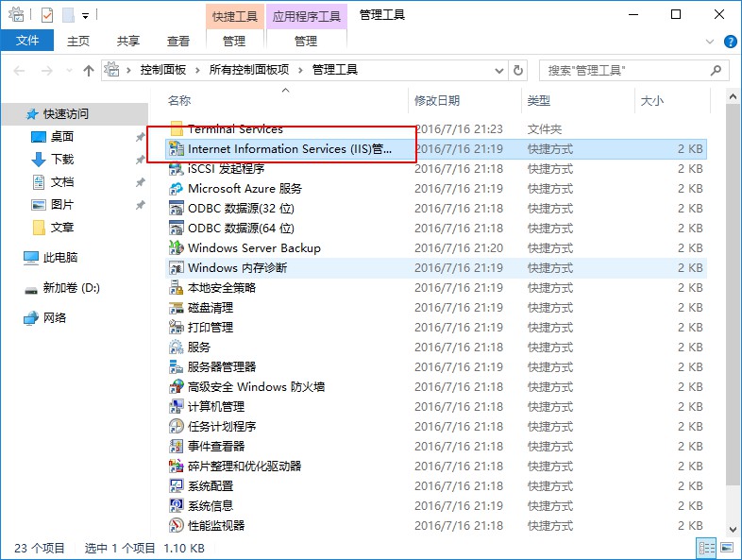This screenshot has width=742, height=560.
Task: Select the 事件查看器 icon
Action: pyautogui.click(x=177, y=447)
